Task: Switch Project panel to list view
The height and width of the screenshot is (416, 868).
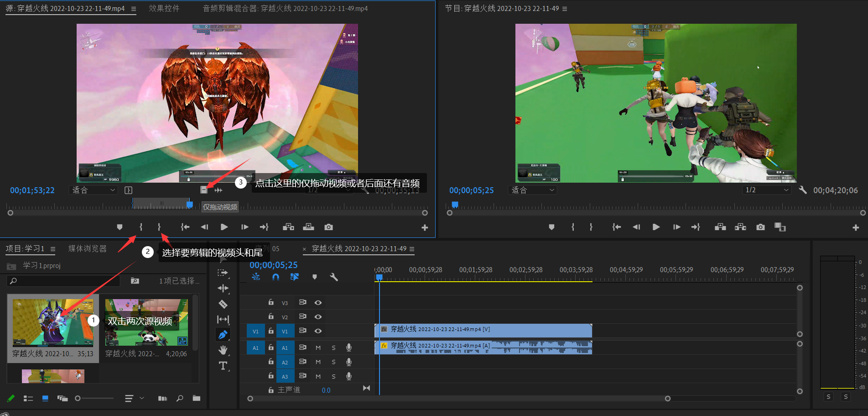Action: pyautogui.click(x=28, y=399)
